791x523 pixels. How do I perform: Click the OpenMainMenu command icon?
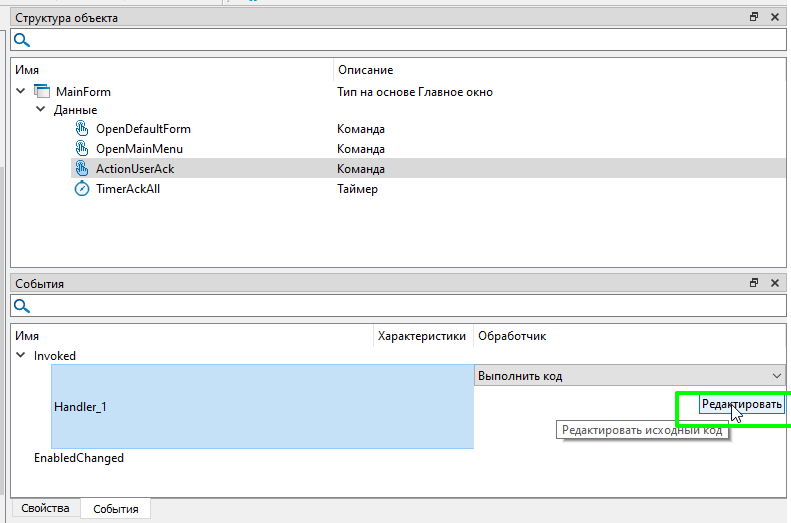pos(82,149)
